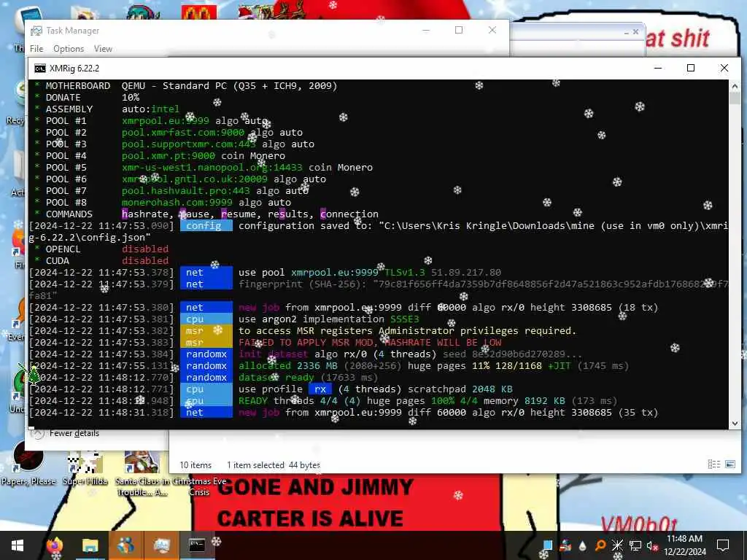Close the XMRig 6.22.2 window
The image size is (747, 560).
(x=724, y=68)
